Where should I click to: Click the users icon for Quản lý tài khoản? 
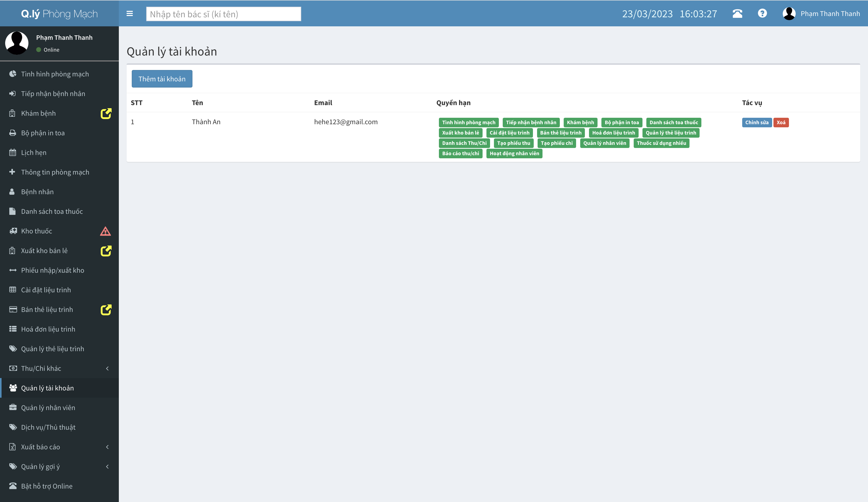tap(13, 388)
